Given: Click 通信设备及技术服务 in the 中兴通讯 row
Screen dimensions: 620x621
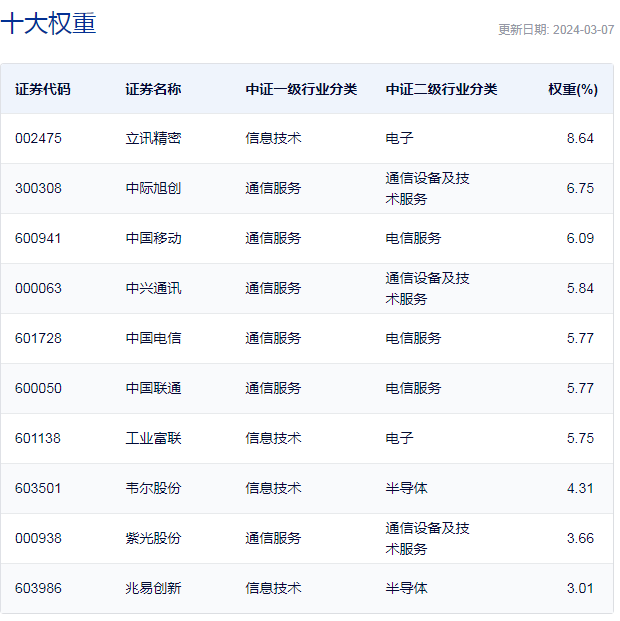Looking at the screenshot, I should coord(427,288).
